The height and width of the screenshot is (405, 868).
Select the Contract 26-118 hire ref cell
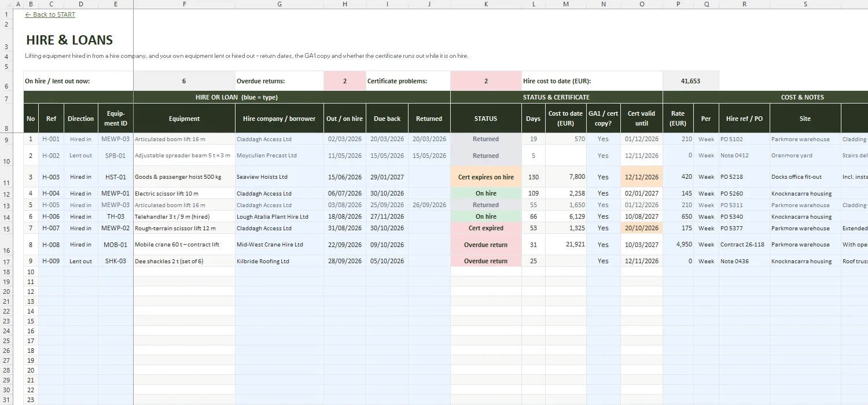point(744,245)
